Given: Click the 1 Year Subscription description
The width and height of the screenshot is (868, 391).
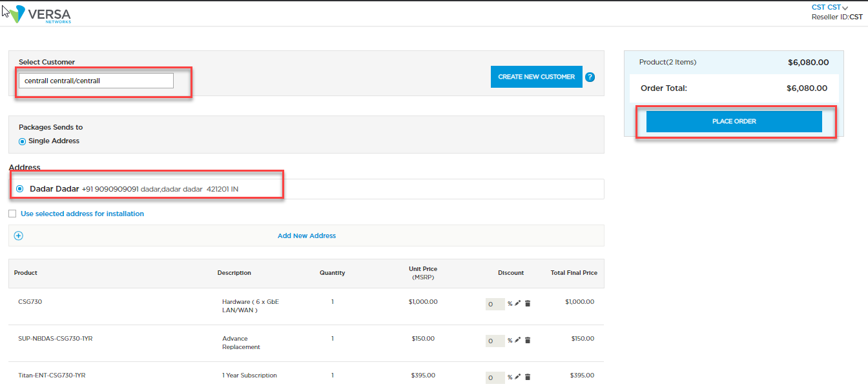Looking at the screenshot, I should pos(249,376).
